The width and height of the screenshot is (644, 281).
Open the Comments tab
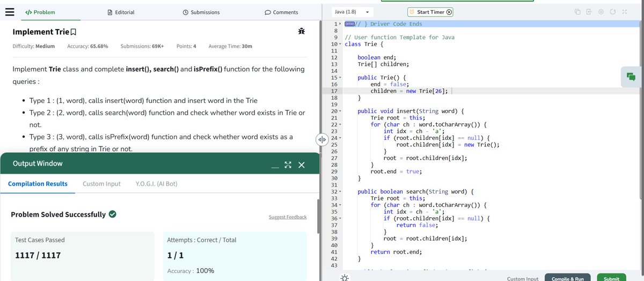(x=282, y=12)
